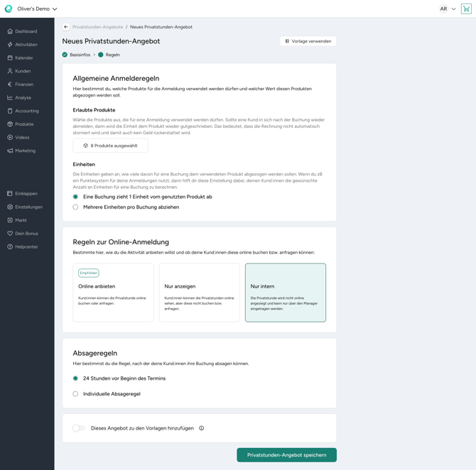
Task: Click the shopping cart icon
Action: click(x=466, y=9)
